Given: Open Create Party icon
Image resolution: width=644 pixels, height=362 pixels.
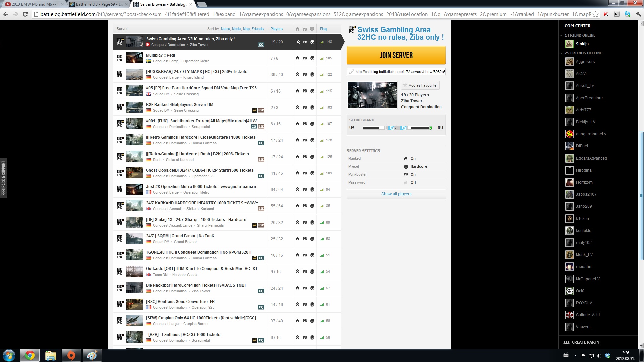Looking at the screenshot, I should pyautogui.click(x=566, y=342).
